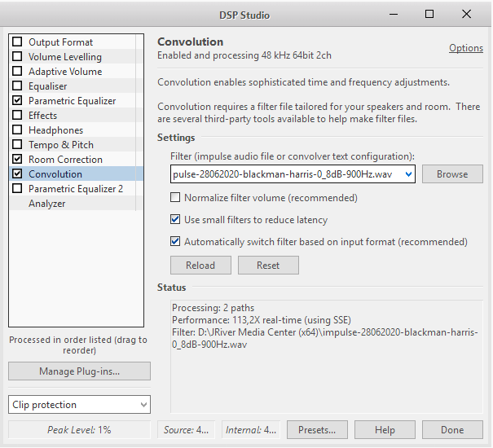Viewport: 493px width, 448px height.
Task: Expand the filter file dropdown arrow
Action: click(408, 174)
